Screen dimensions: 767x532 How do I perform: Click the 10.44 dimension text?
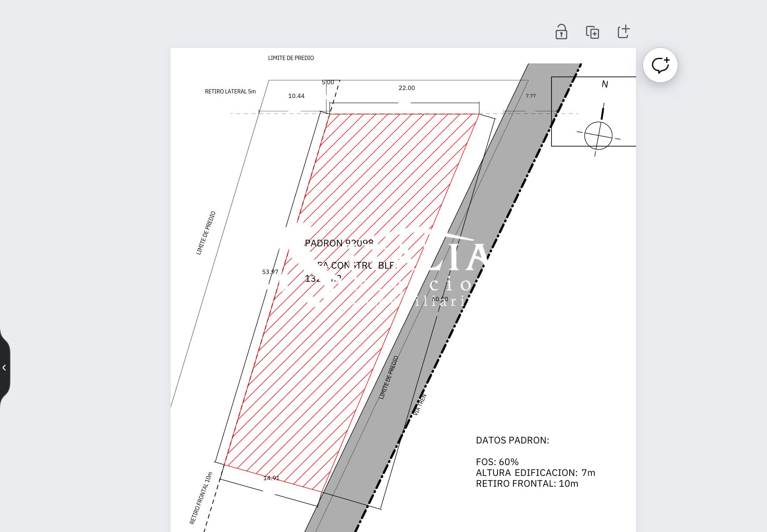[x=296, y=96]
